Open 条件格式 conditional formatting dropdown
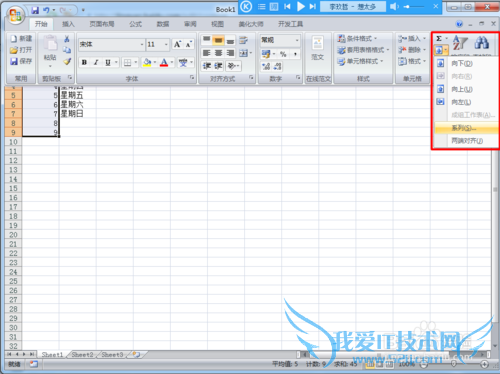 [x=357, y=39]
